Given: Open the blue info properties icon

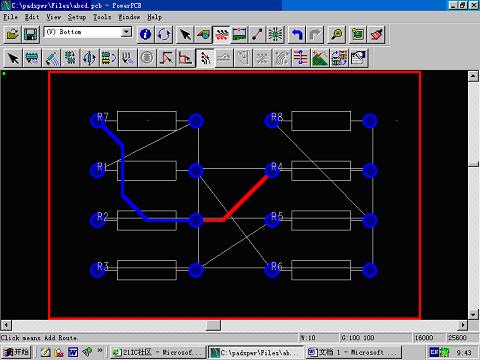Looking at the screenshot, I should pyautogui.click(x=146, y=34).
